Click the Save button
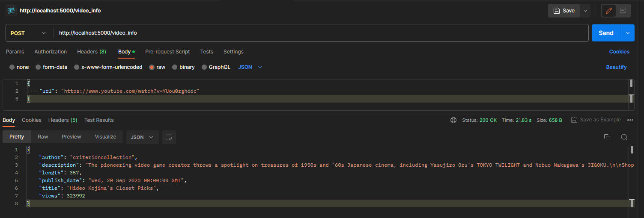 pos(564,11)
